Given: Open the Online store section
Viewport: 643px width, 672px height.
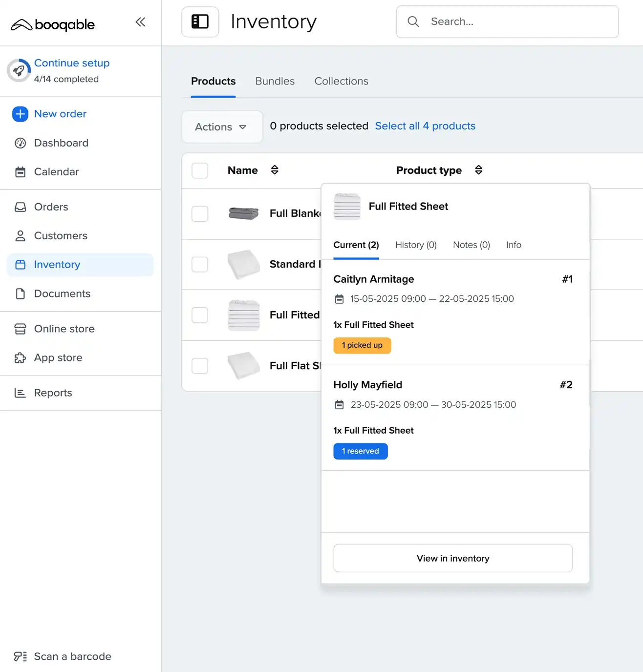Looking at the screenshot, I should tap(64, 329).
